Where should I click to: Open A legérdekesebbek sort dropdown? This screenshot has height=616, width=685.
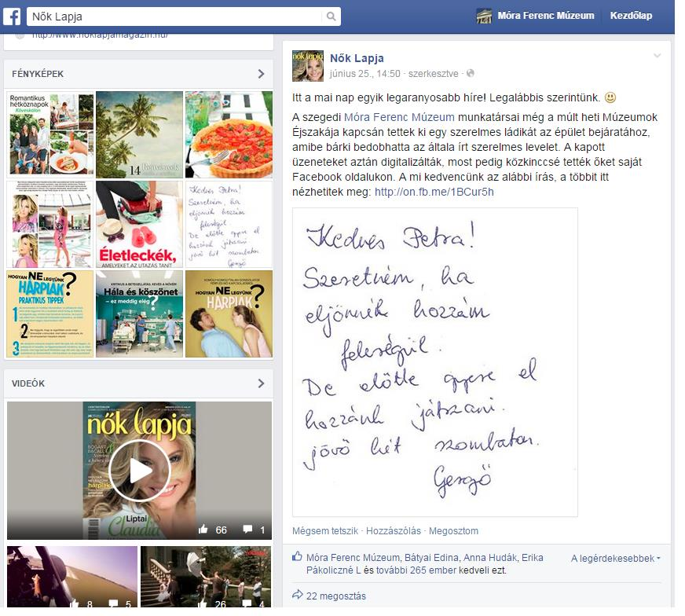pos(616,559)
